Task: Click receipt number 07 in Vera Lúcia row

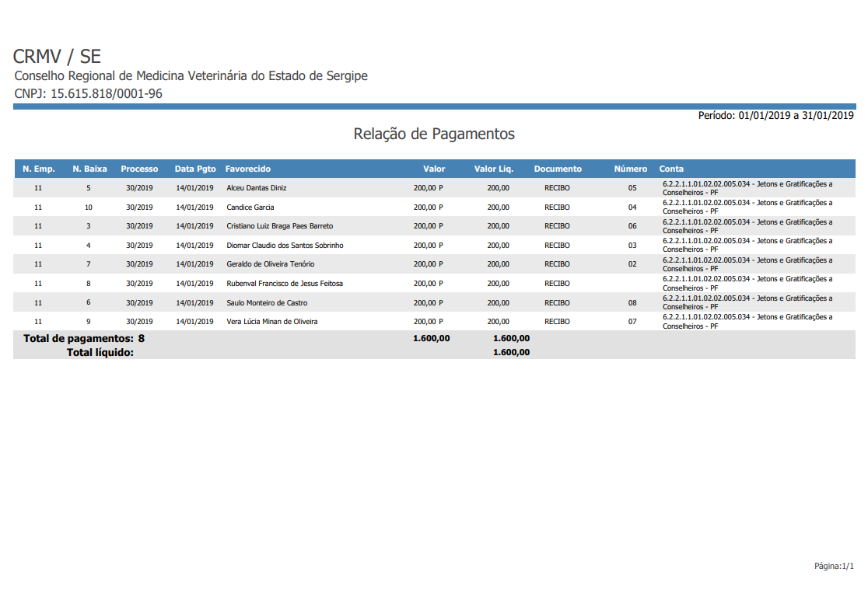Action: pos(632,322)
